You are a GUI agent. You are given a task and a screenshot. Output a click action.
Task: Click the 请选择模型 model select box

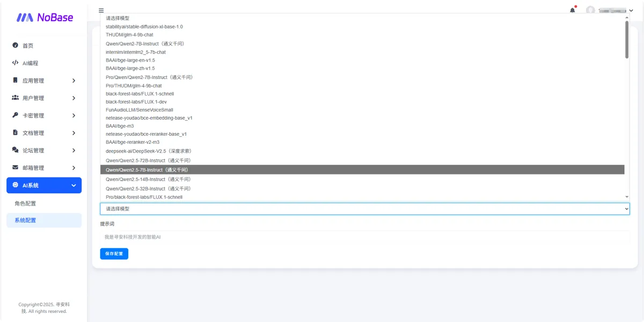365,209
